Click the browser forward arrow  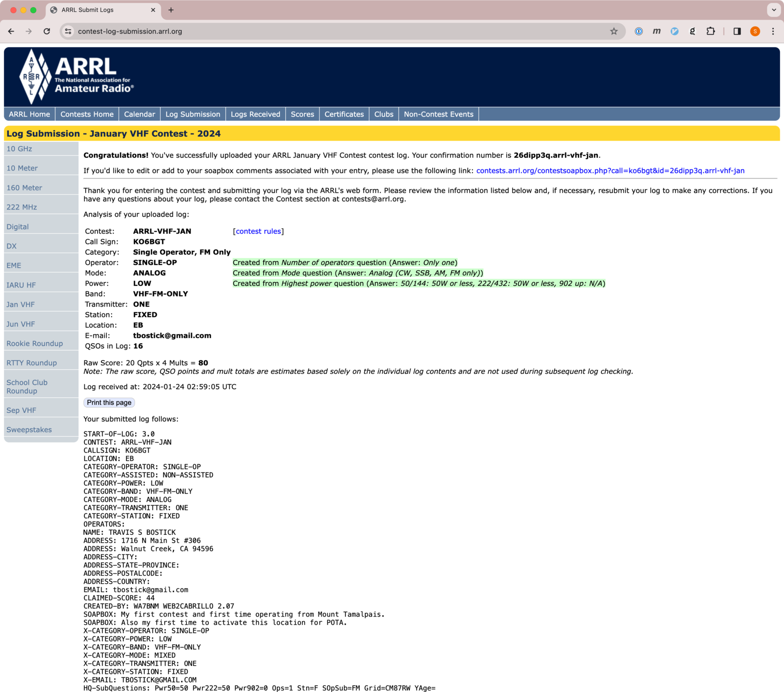[x=29, y=31]
